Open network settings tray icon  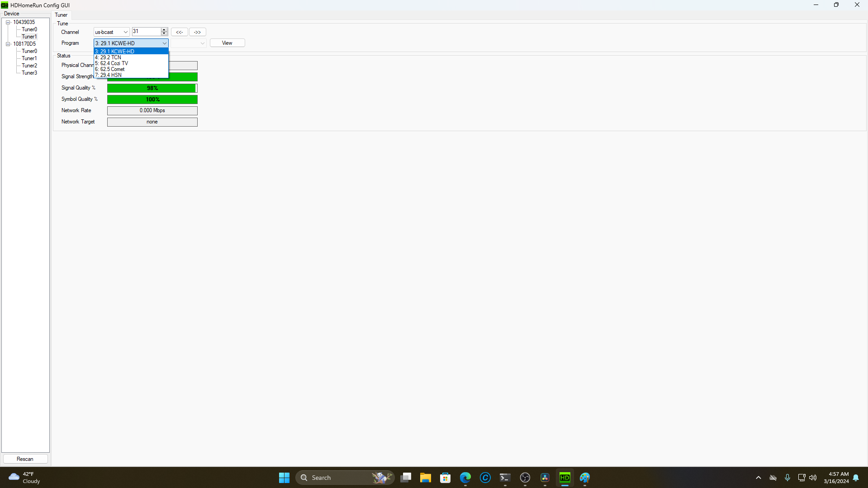[802, 478]
